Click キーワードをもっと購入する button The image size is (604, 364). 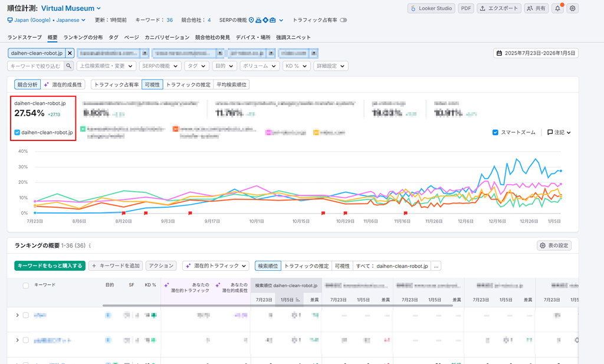tap(50, 266)
